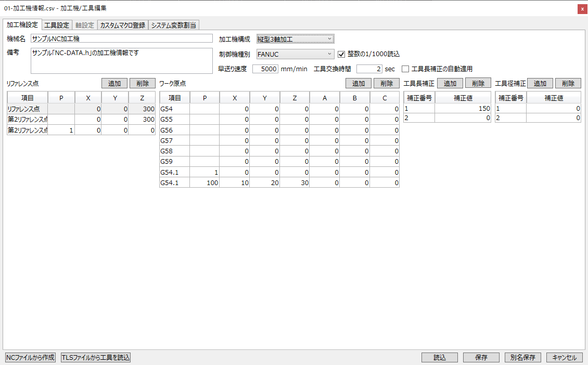Add a 工具長補正 entry
Screen dimensions: 588x365
pyautogui.click(x=450, y=83)
